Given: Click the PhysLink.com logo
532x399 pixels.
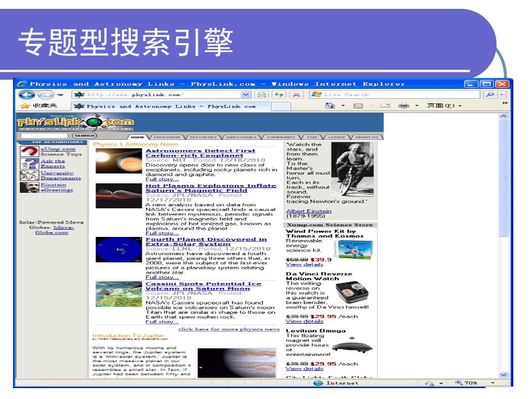Looking at the screenshot, I should point(75,122).
